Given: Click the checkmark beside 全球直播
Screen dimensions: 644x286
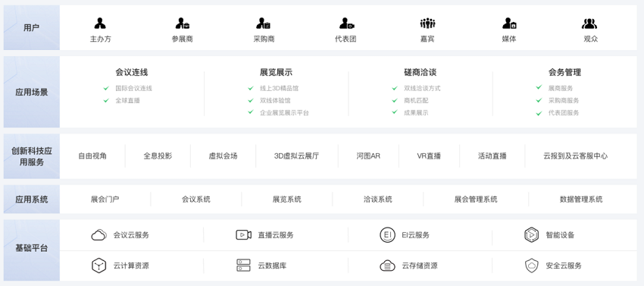Looking at the screenshot, I should click(106, 100).
